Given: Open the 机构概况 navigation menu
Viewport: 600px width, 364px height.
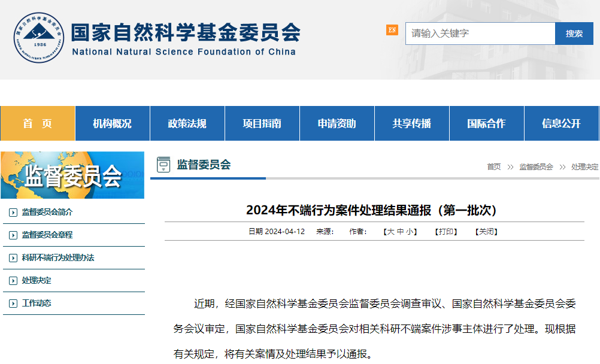Looking at the screenshot, I should click(x=112, y=123).
